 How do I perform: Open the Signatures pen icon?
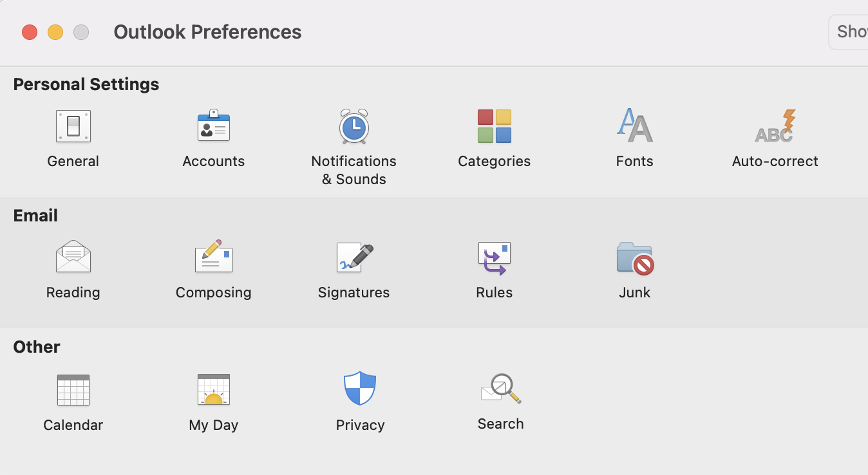pyautogui.click(x=355, y=257)
